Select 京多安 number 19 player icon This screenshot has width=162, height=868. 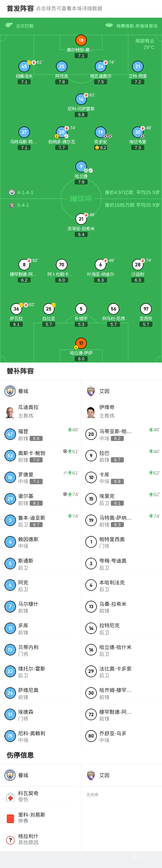point(101,132)
